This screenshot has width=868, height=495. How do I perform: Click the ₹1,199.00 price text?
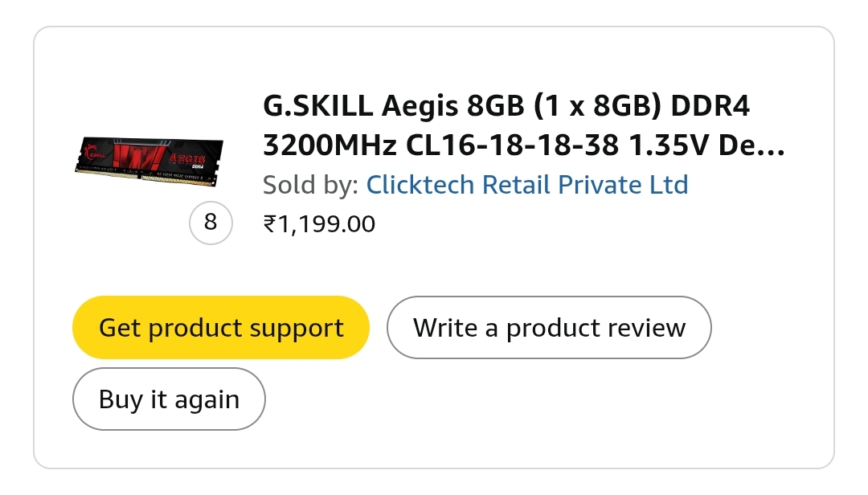click(x=319, y=223)
